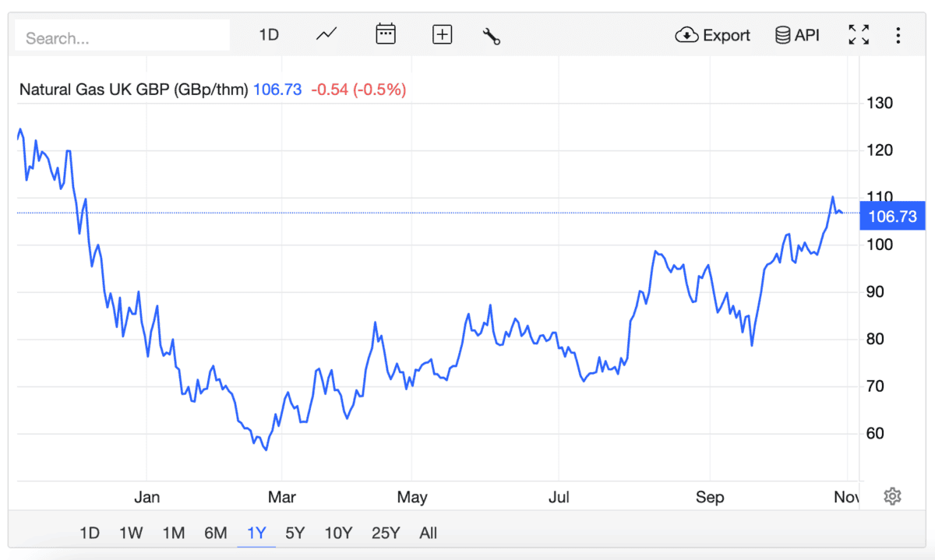Select the 1W time range tab
Image resolution: width=935 pixels, height=560 pixels.
131,533
